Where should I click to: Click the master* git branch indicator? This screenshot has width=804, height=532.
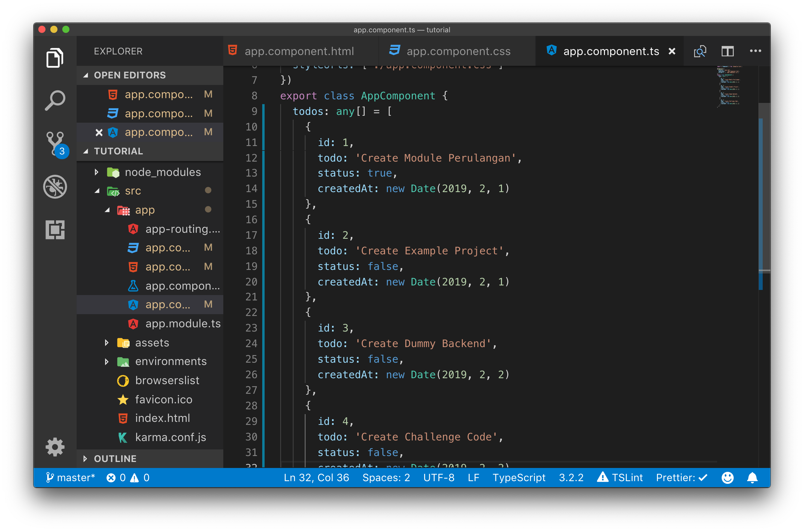tap(70, 478)
